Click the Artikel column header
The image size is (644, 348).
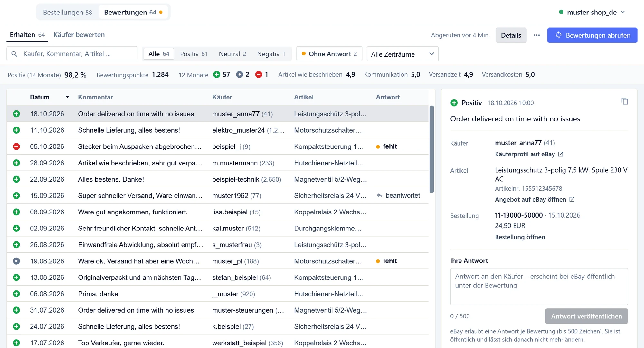point(304,97)
